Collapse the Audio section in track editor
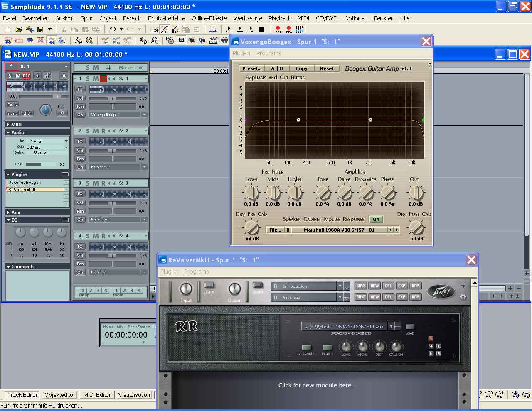 pyautogui.click(x=8, y=132)
